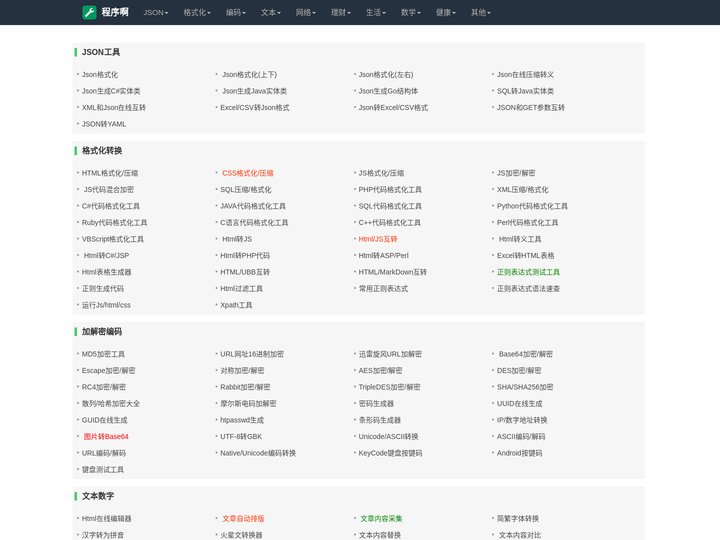Open 键盘测试工具 link
The height and width of the screenshot is (540, 720).
click(x=103, y=470)
